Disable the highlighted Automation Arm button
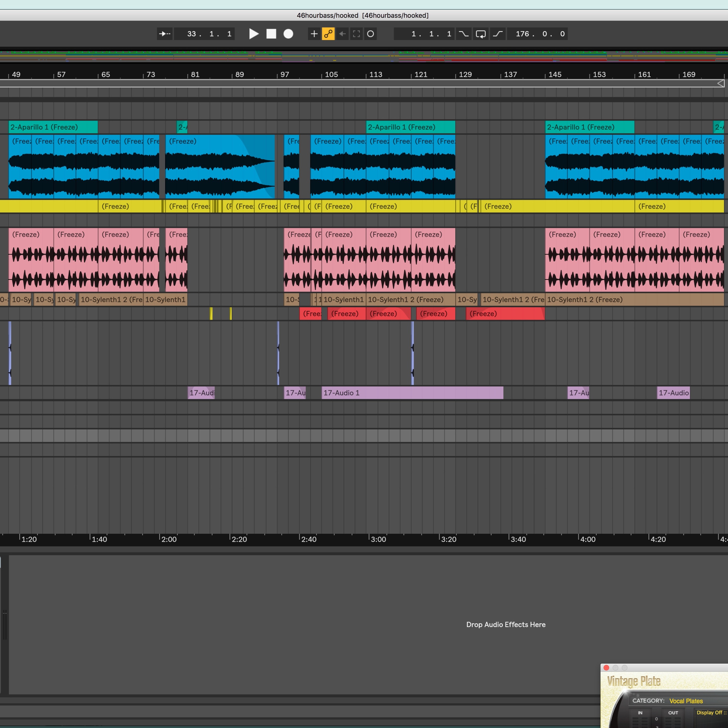Viewport: 728px width, 728px height. (x=328, y=34)
